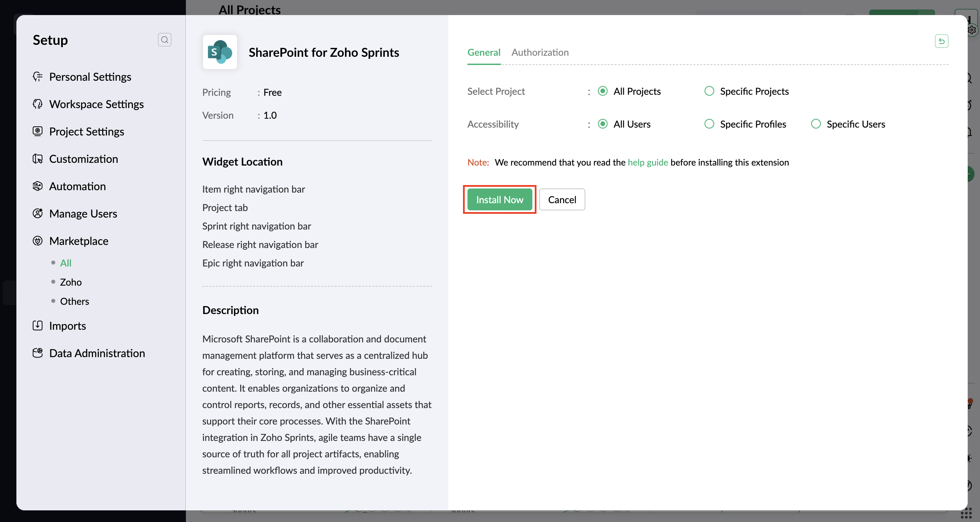This screenshot has width=980, height=522.
Task: Choose the All Users accessibility option
Action: (603, 124)
